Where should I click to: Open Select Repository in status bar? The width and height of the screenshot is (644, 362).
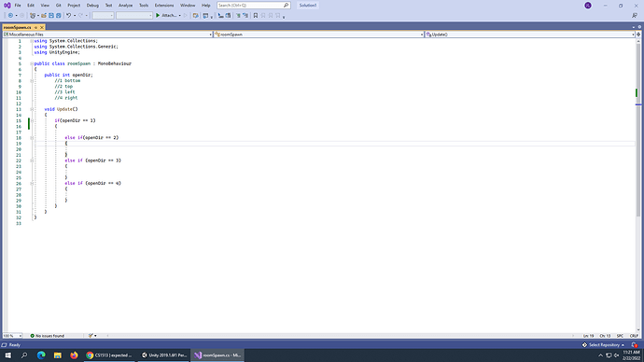603,345
